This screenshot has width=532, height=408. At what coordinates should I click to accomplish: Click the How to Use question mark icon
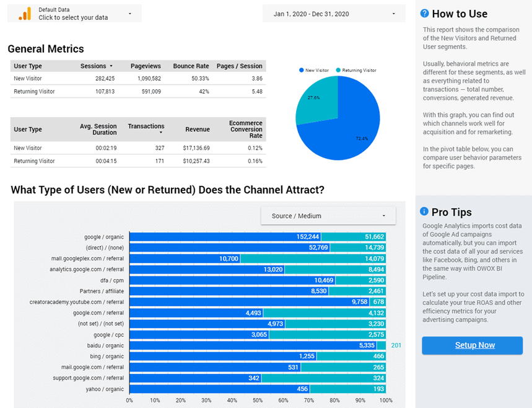tap(424, 13)
